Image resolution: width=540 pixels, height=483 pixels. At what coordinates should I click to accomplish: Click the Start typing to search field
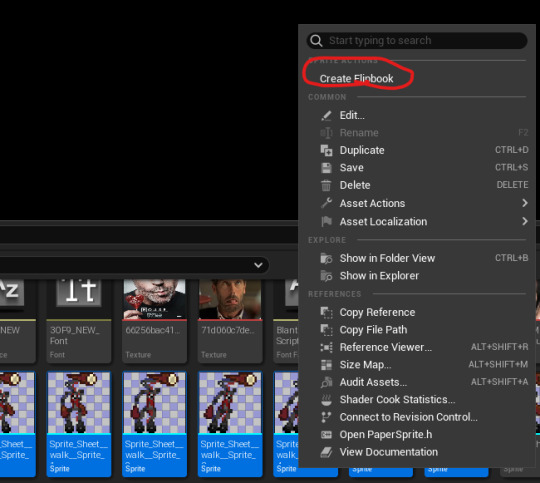417,41
